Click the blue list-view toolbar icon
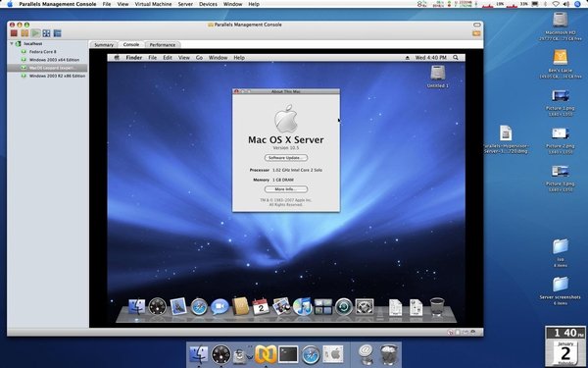This screenshot has height=368, width=588. click(57, 33)
